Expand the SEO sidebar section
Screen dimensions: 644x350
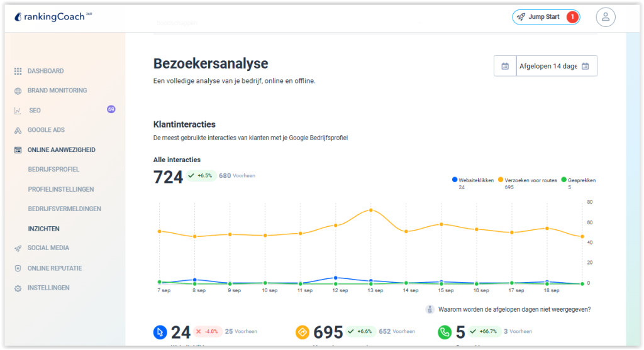[x=35, y=111]
